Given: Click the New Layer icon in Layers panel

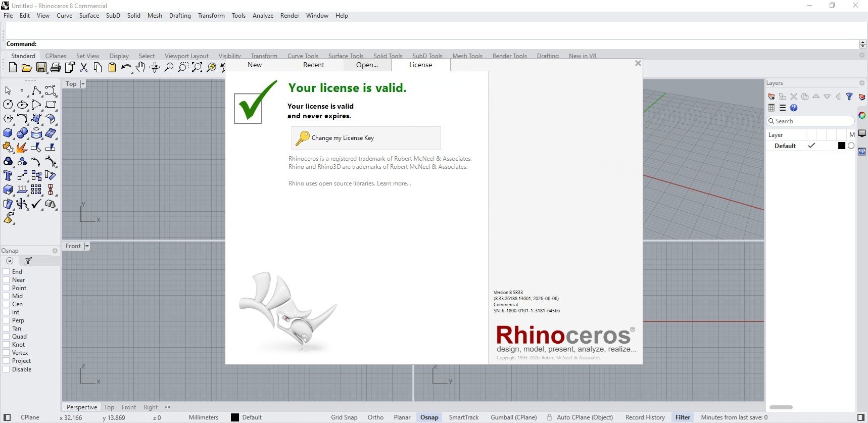Looking at the screenshot, I should [x=771, y=97].
